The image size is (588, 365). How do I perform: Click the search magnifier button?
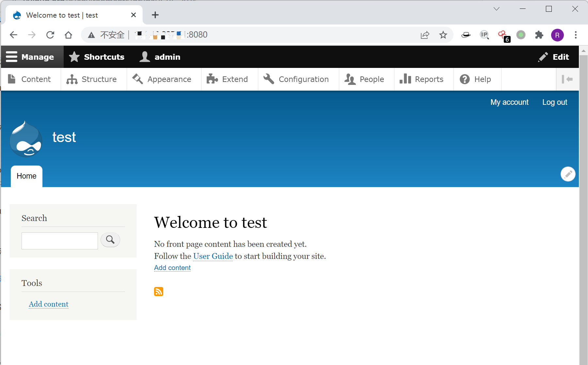(x=110, y=240)
